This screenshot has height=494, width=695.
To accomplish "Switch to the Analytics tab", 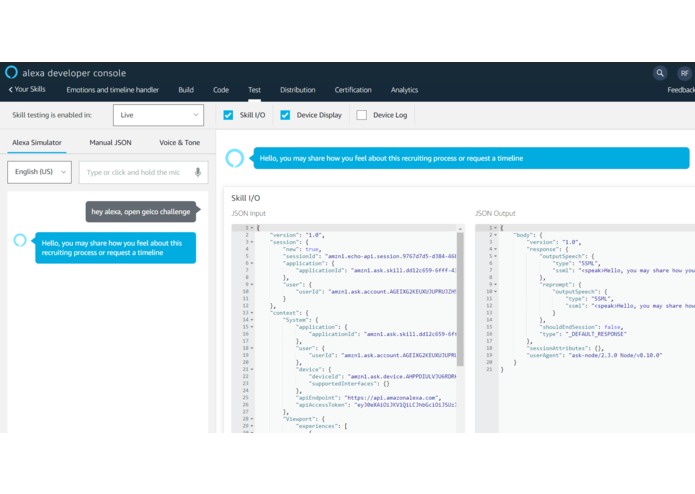I will coord(404,90).
